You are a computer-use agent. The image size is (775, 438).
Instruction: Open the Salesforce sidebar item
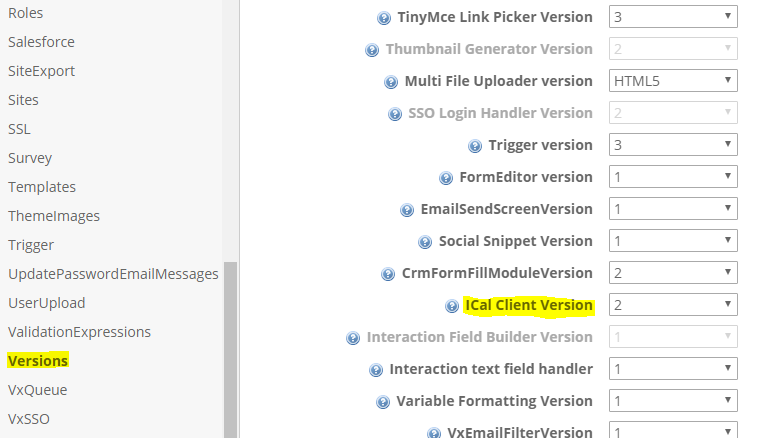pyautogui.click(x=41, y=42)
